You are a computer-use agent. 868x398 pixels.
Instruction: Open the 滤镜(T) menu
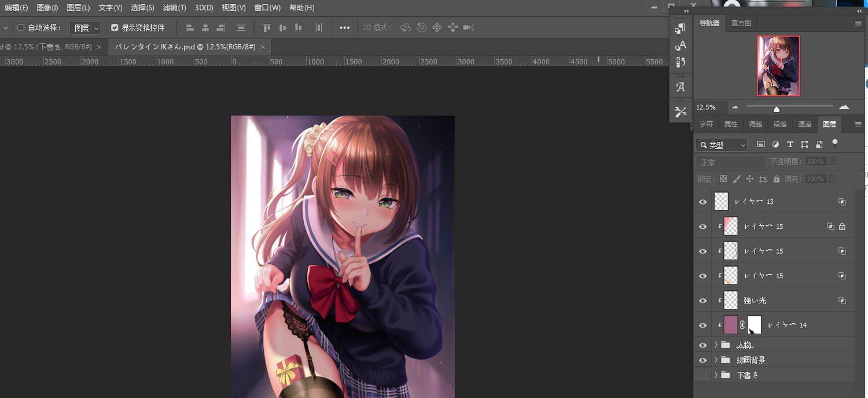coord(174,8)
